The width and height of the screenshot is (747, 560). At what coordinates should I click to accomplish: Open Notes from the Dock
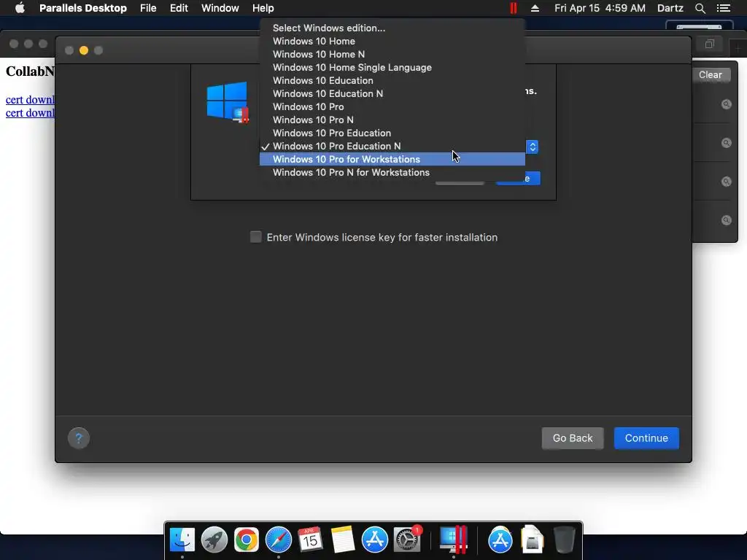[343, 540]
